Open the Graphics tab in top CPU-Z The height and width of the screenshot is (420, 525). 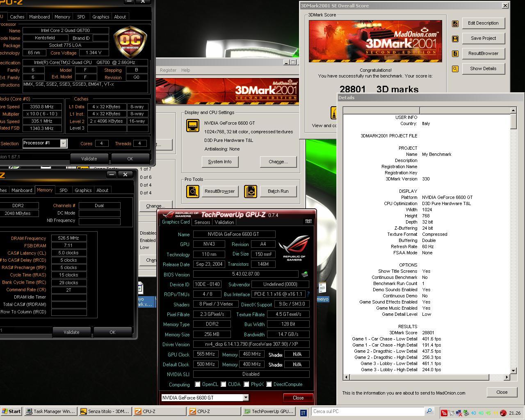point(100,17)
